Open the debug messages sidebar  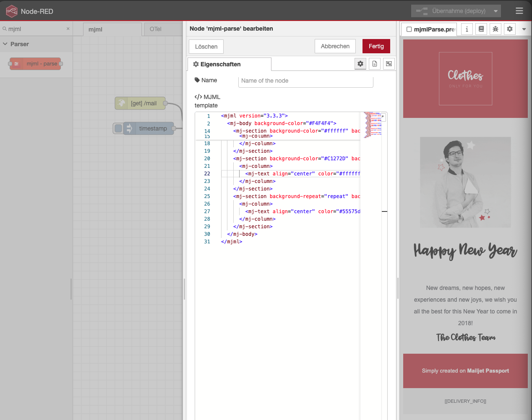click(495, 29)
